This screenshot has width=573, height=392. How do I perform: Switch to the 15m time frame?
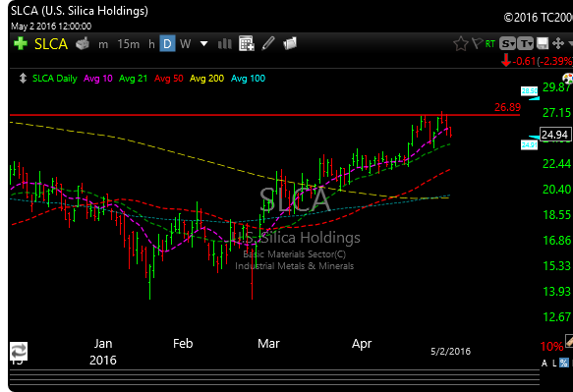tap(129, 44)
